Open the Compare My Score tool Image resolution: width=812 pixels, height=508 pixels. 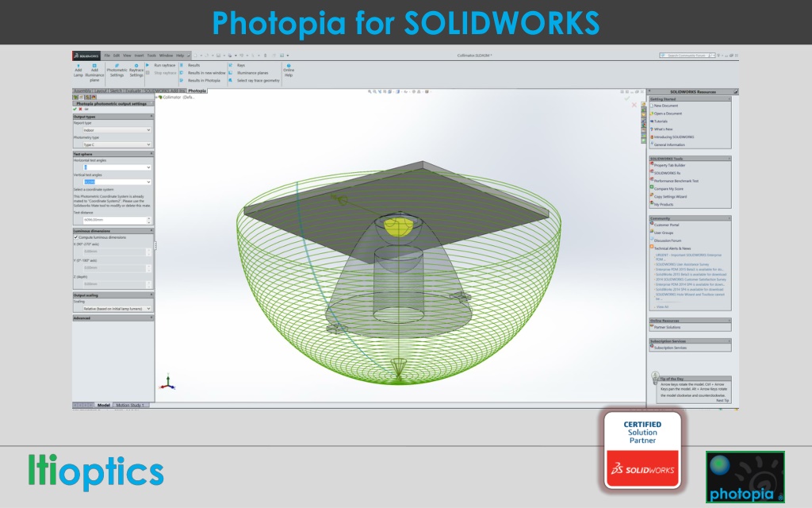[668, 189]
